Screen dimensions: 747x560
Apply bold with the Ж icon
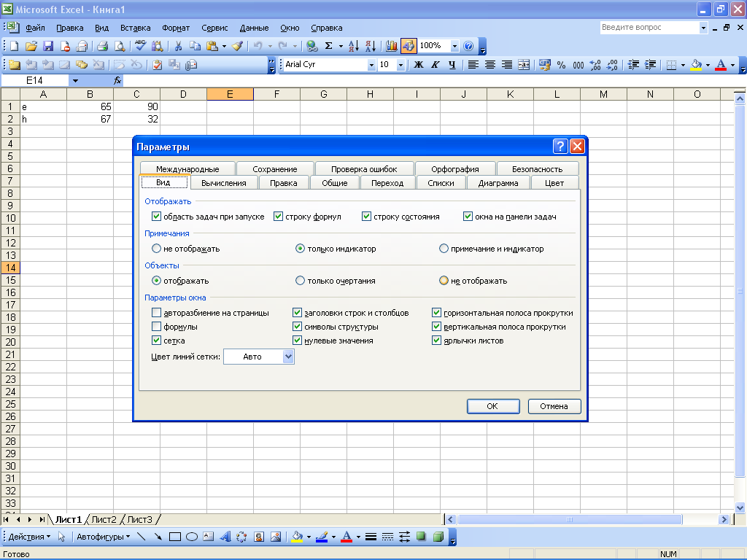[418, 65]
